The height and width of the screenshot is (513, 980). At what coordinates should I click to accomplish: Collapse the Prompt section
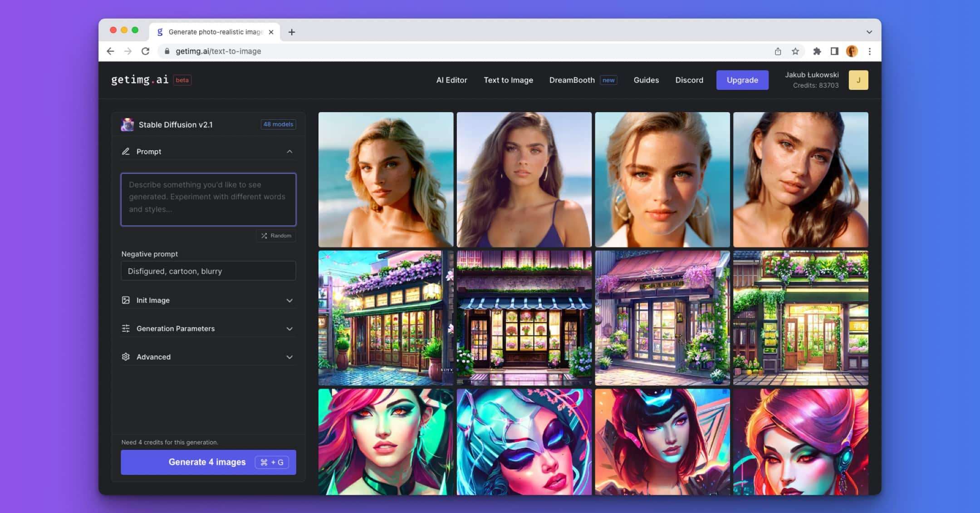289,152
